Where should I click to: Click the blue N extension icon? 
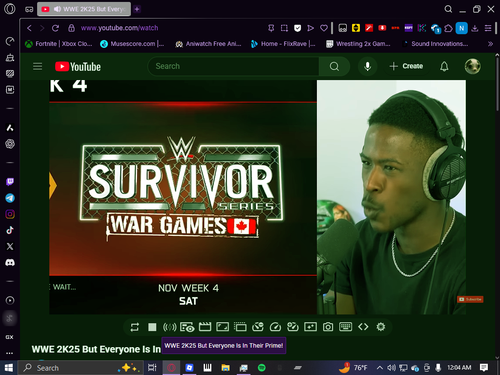click(462, 28)
